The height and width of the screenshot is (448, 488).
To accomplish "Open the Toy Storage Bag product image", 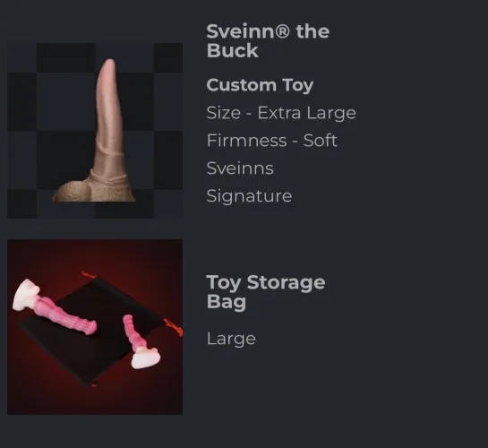I will (x=95, y=327).
